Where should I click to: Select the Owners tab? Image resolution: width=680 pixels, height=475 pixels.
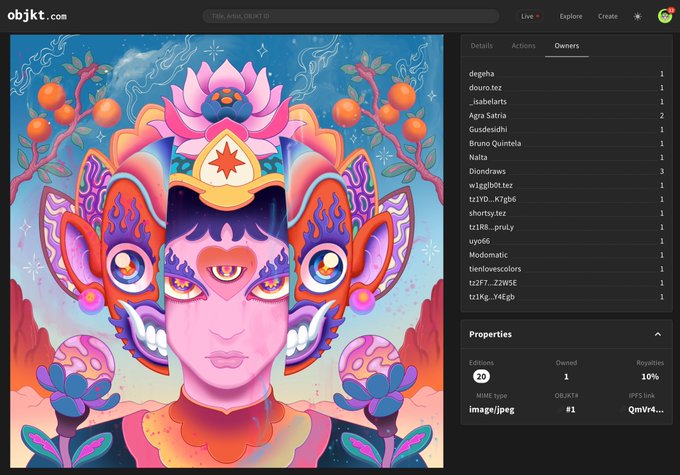[x=566, y=46]
